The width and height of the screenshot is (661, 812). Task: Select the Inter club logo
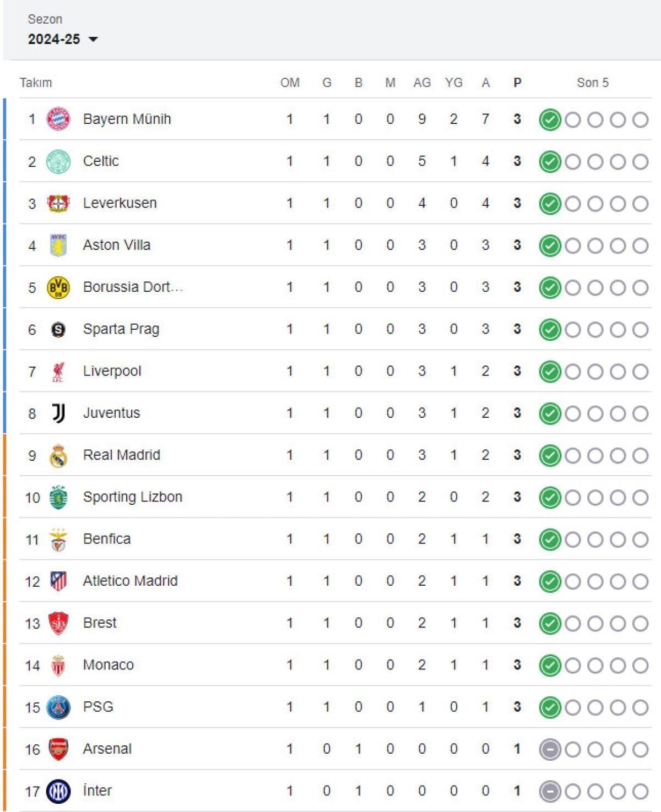(x=58, y=792)
